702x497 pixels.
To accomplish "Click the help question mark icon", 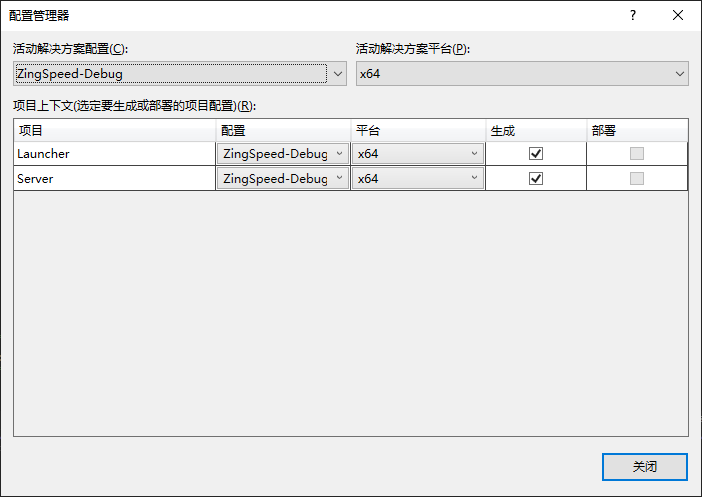I will (633, 16).
